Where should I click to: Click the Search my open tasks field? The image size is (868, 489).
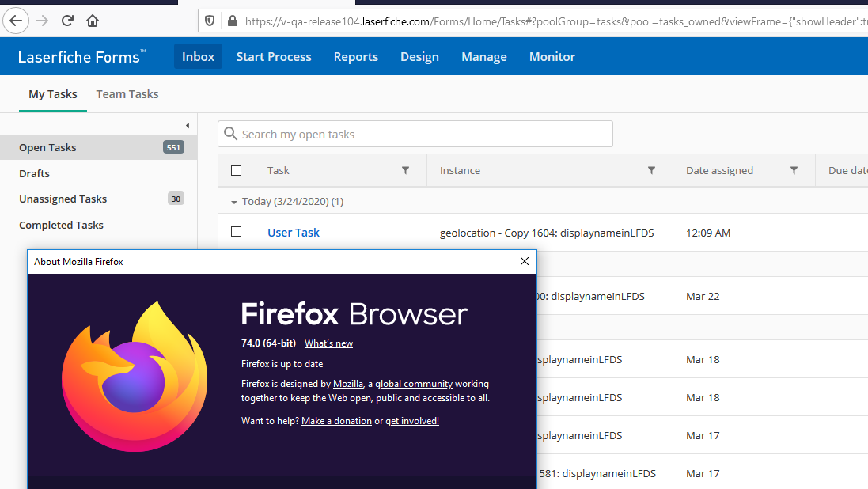coord(415,134)
